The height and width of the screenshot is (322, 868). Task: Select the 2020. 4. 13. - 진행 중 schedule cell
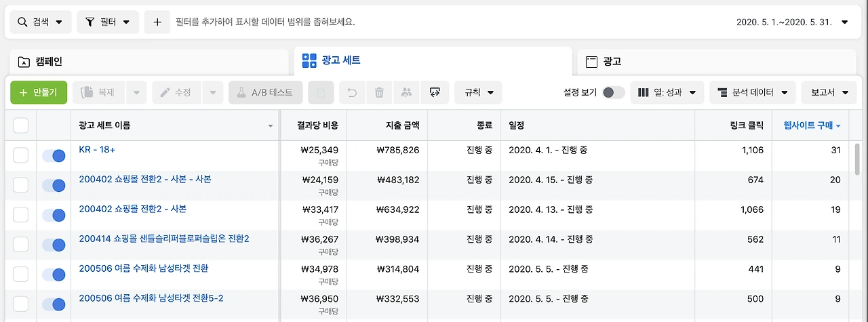pyautogui.click(x=598, y=215)
